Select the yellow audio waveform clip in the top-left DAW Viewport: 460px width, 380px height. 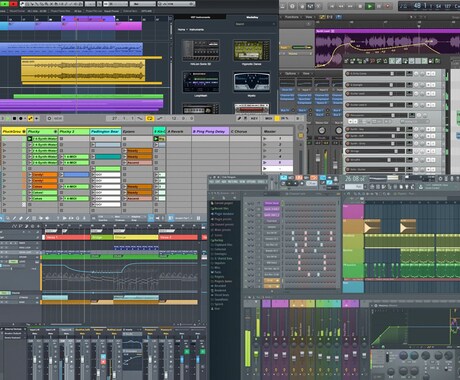(83, 70)
